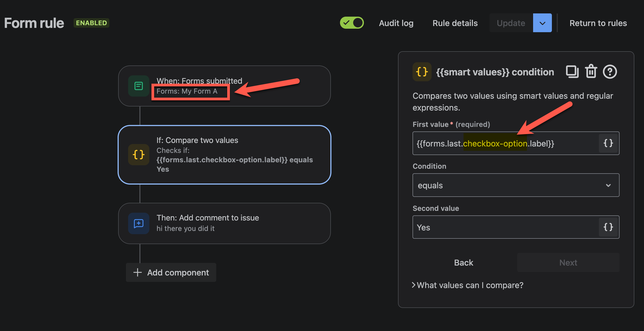Image resolution: width=644 pixels, height=331 pixels.
Task: Open help for the smart values condition
Action: [x=610, y=72]
